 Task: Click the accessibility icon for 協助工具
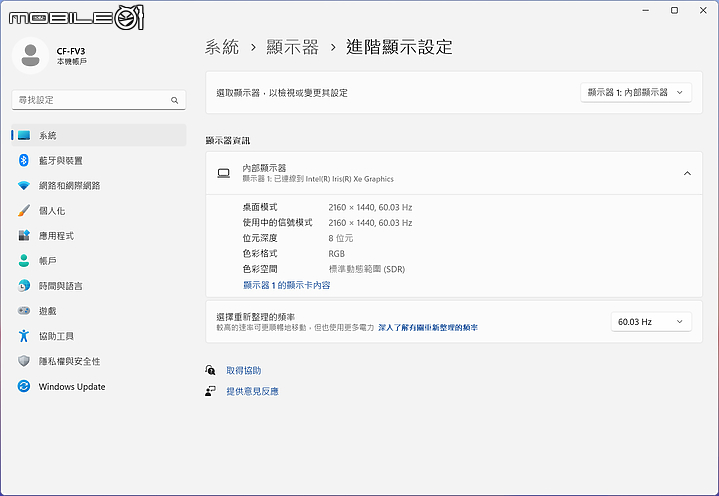[24, 336]
